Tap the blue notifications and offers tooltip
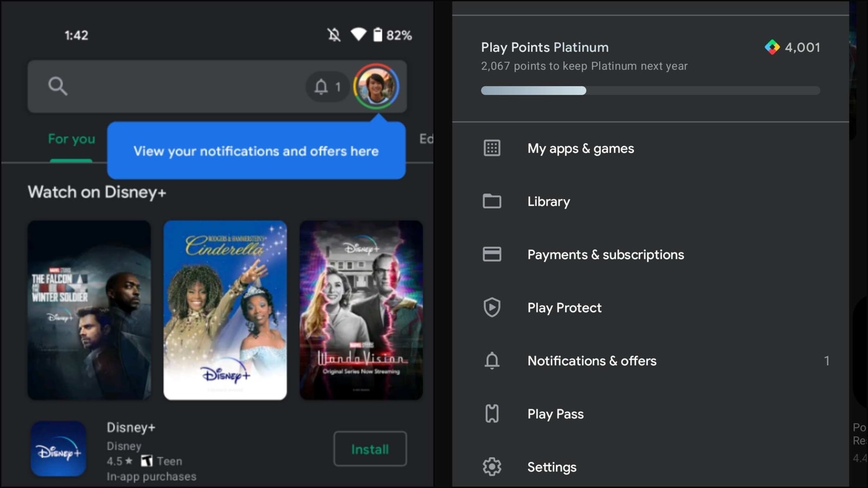 click(x=256, y=150)
